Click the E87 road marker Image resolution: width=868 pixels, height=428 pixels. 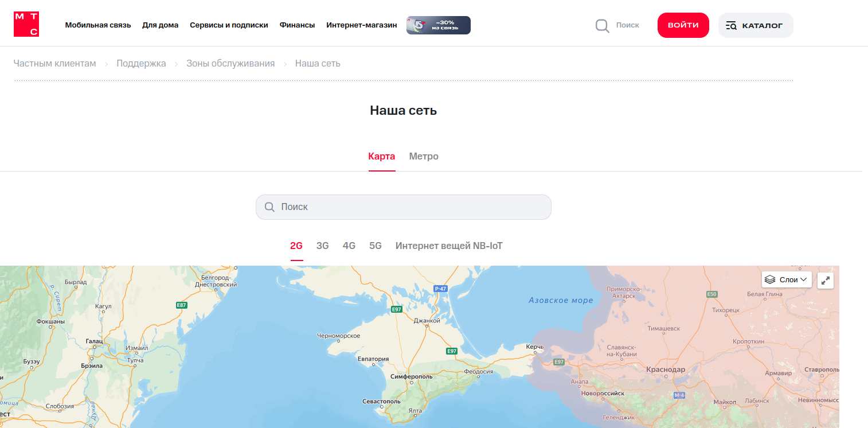(x=181, y=305)
